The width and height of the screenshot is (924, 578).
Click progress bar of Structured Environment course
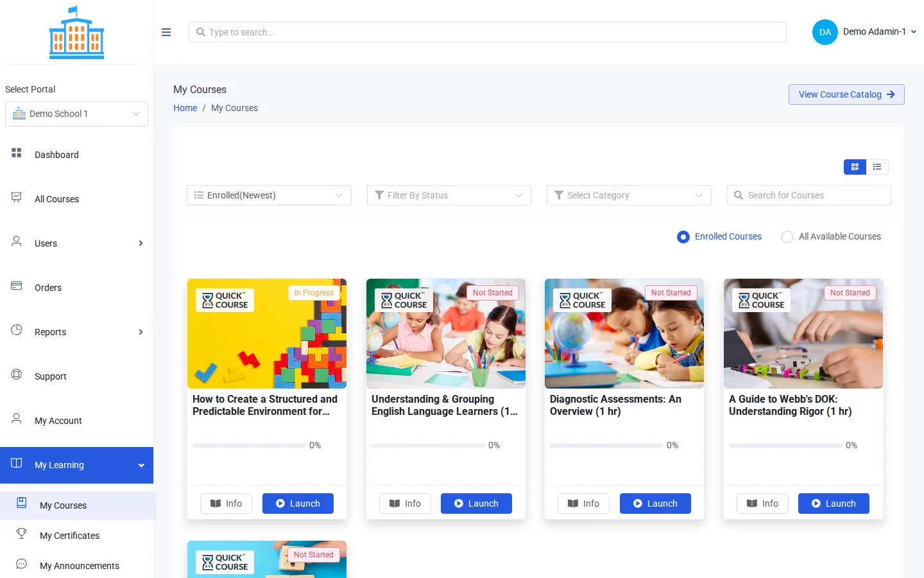[249, 445]
